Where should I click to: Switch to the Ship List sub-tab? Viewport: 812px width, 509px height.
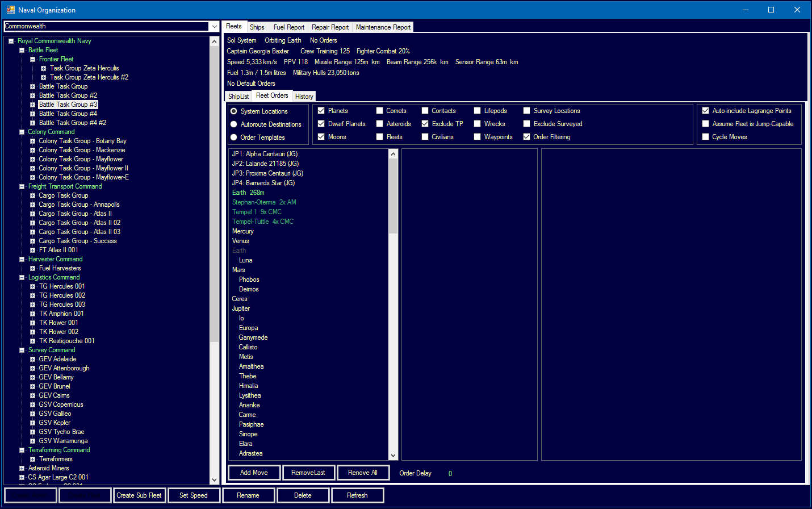tap(238, 97)
